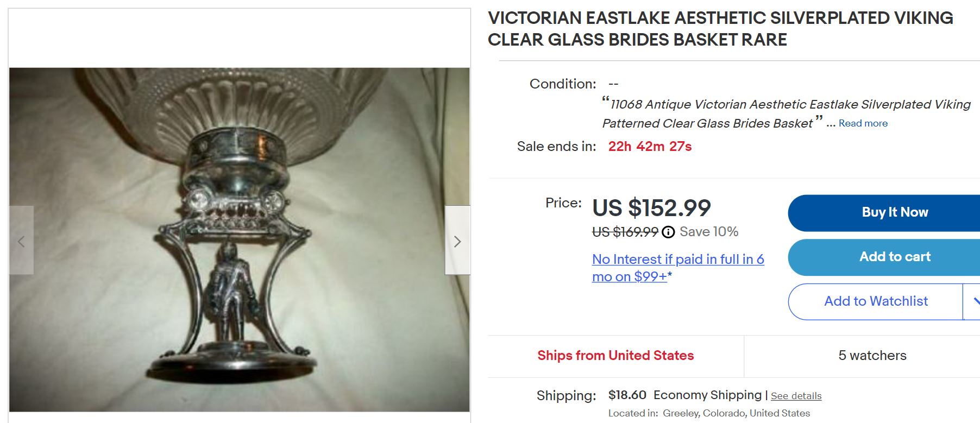Viewport: 980px width, 423px height.
Task: Open the financing offer link for $99+ purchases
Action: 677,268
